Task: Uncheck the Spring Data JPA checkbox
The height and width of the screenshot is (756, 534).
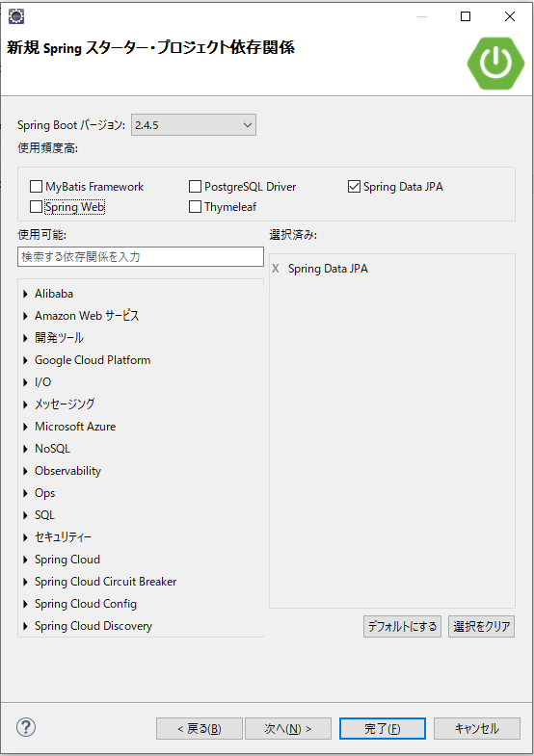Action: click(354, 187)
